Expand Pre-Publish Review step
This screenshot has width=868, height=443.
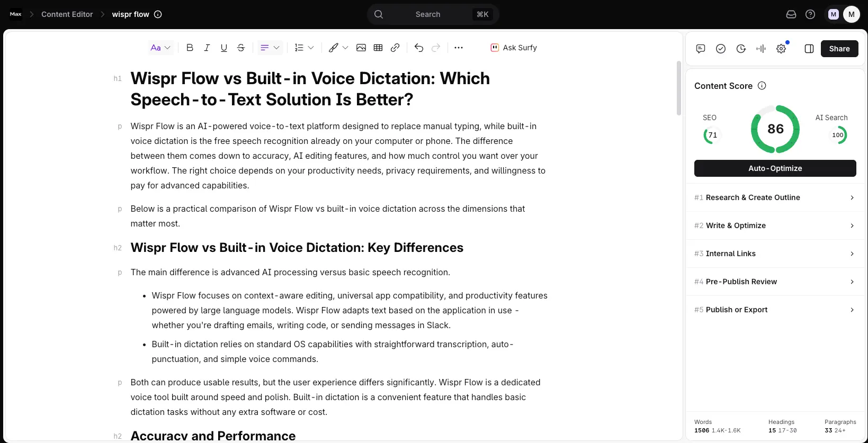(x=775, y=282)
